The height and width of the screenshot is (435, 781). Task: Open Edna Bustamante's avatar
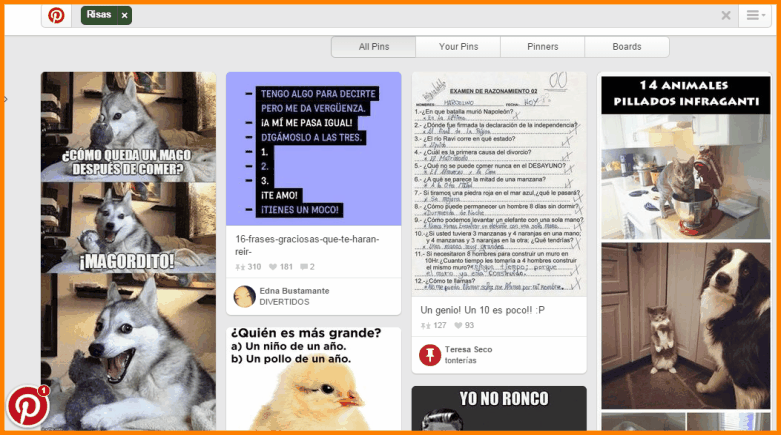[x=245, y=296]
